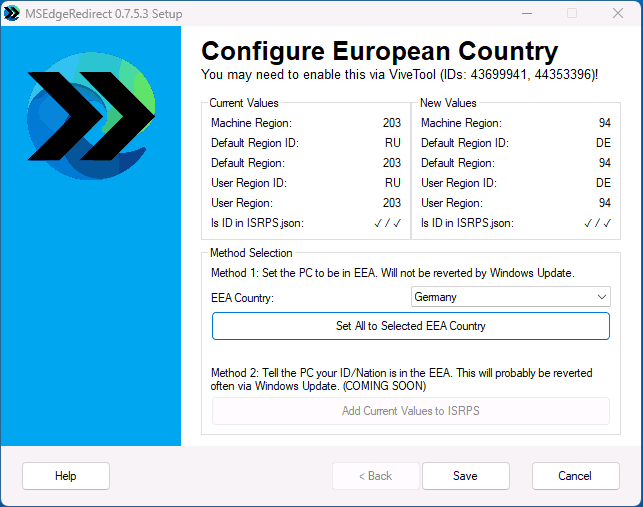643x507 pixels.
Task: Open Help for the setup wizard
Action: pyautogui.click(x=66, y=476)
